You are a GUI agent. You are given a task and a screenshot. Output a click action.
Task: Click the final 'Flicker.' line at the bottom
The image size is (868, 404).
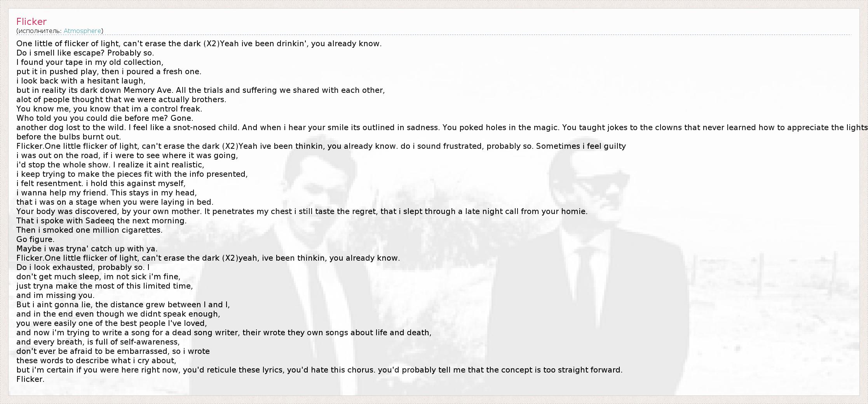click(x=30, y=379)
